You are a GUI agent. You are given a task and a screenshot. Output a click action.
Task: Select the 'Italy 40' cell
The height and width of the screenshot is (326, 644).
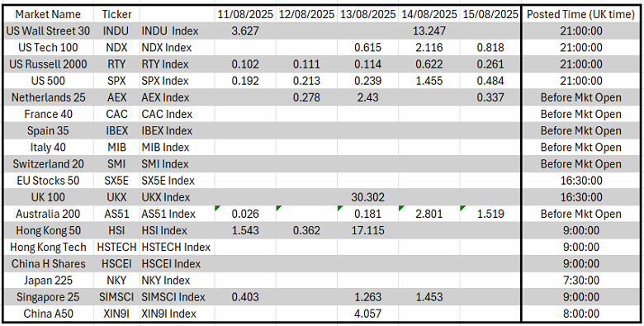tap(48, 148)
